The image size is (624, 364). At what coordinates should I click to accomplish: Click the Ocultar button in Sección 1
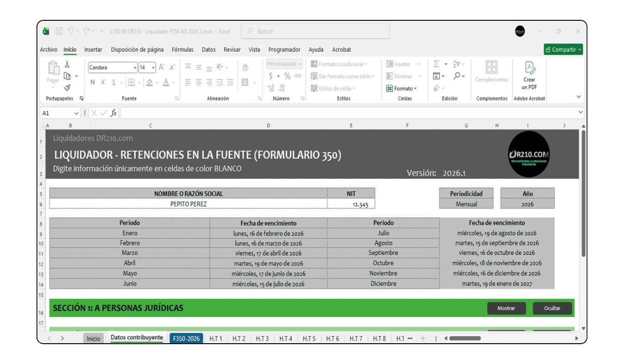coord(552,308)
